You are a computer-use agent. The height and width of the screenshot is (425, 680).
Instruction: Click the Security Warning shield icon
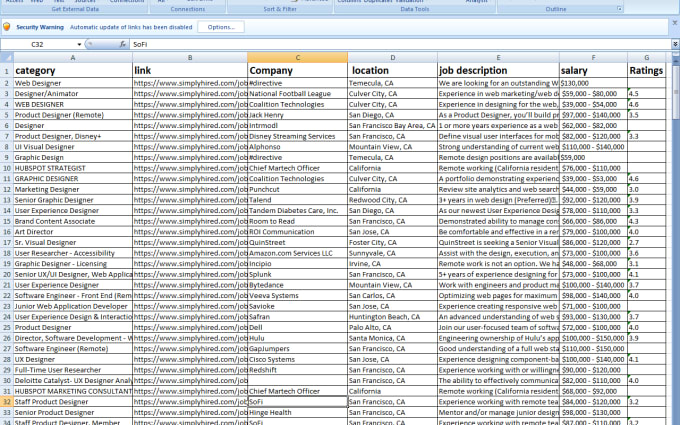[x=7, y=27]
